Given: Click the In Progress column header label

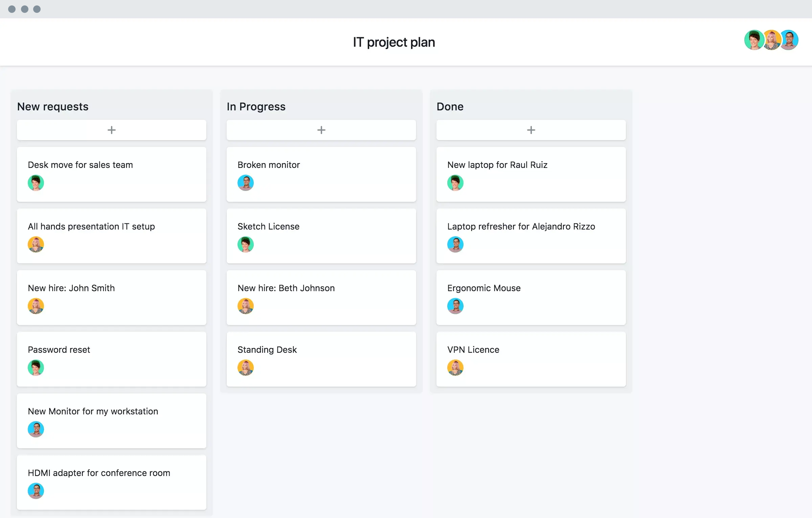Looking at the screenshot, I should (257, 106).
